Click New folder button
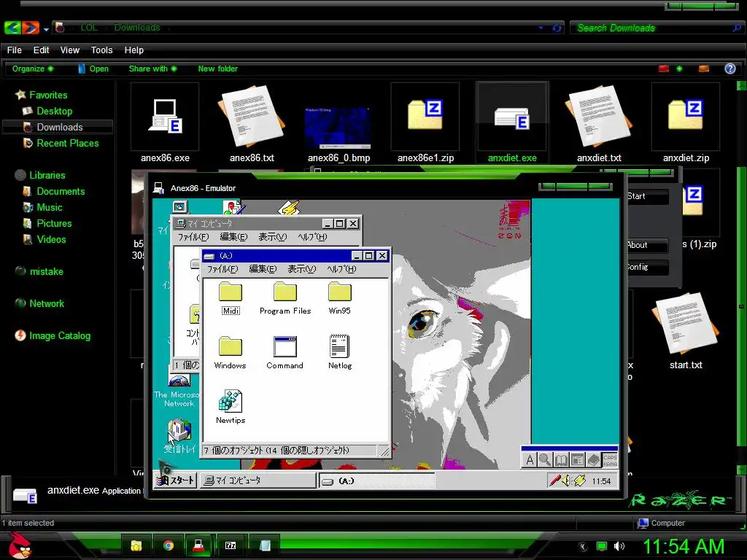The height and width of the screenshot is (560, 747). 217,69
